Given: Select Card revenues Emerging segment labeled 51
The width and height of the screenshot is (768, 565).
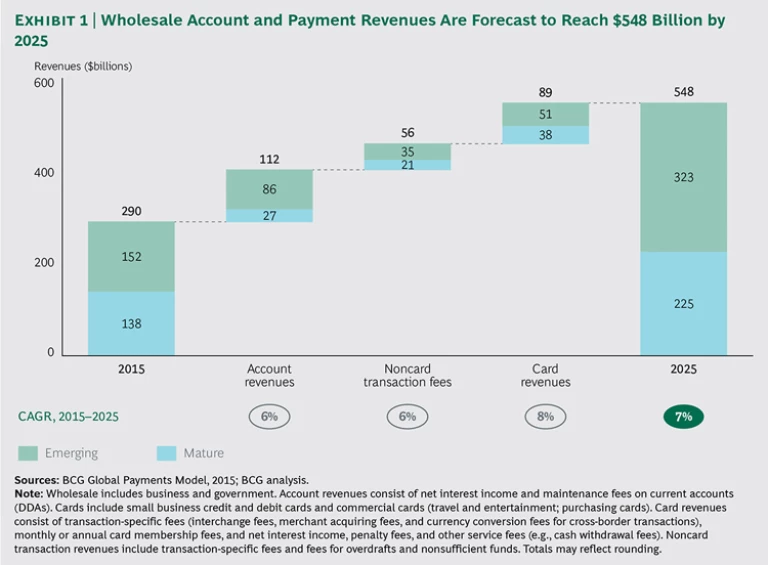Looking at the screenshot, I should [545, 114].
